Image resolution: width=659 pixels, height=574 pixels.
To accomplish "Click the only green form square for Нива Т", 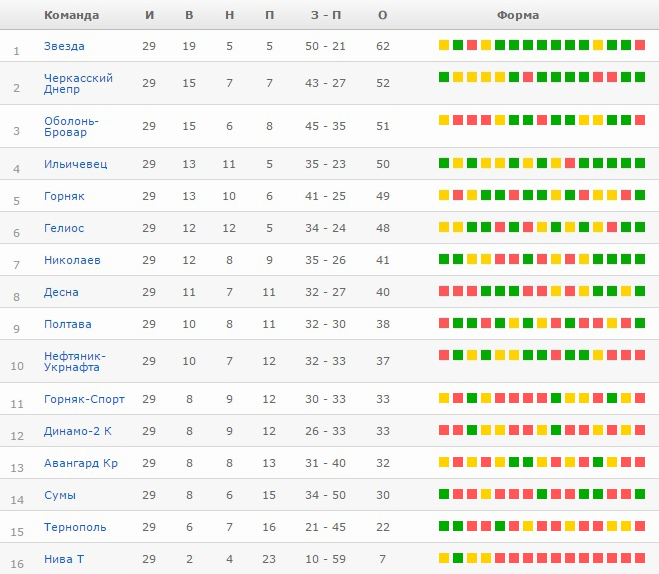I will [x=458, y=558].
